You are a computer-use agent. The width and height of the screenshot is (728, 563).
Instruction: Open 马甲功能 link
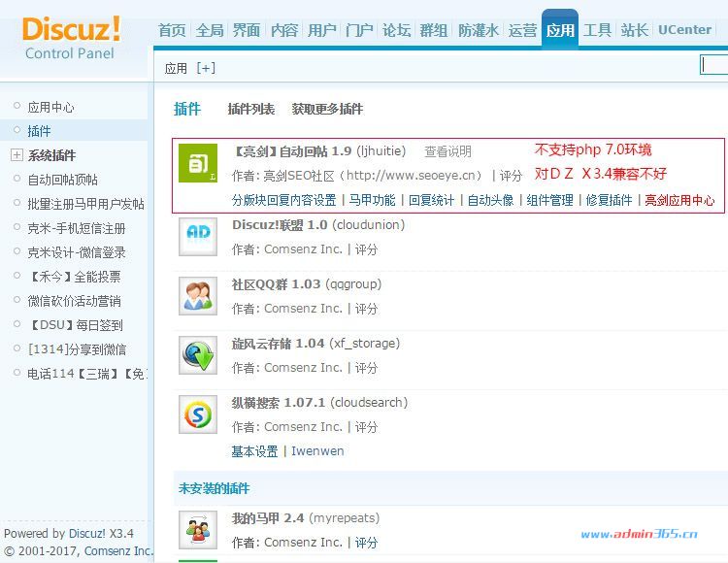point(372,200)
